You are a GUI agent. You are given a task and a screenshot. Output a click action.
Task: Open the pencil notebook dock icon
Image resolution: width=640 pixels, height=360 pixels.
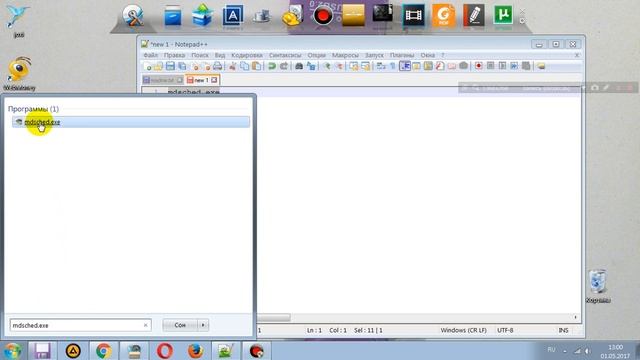tap(474, 16)
